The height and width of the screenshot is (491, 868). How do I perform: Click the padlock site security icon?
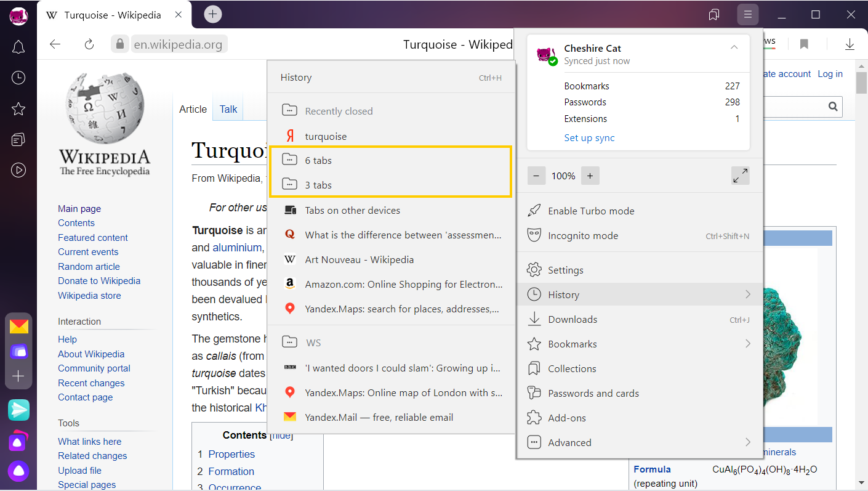pyautogui.click(x=120, y=44)
